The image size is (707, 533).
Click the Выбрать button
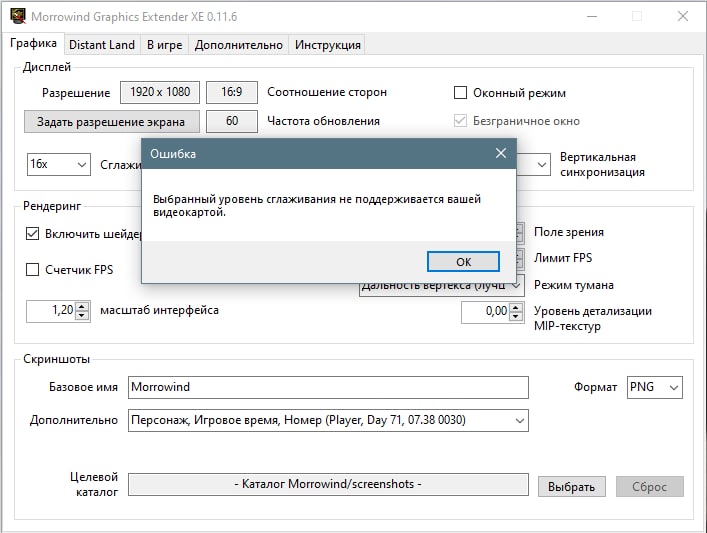(571, 487)
